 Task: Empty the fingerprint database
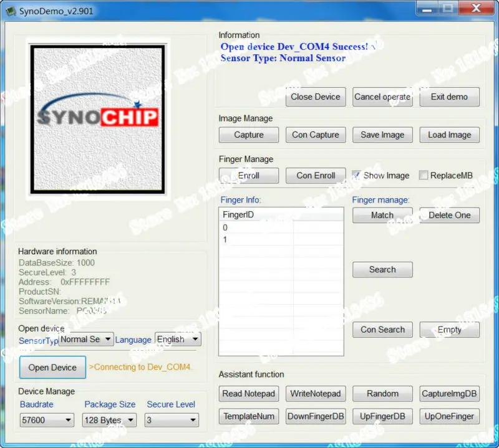449,330
